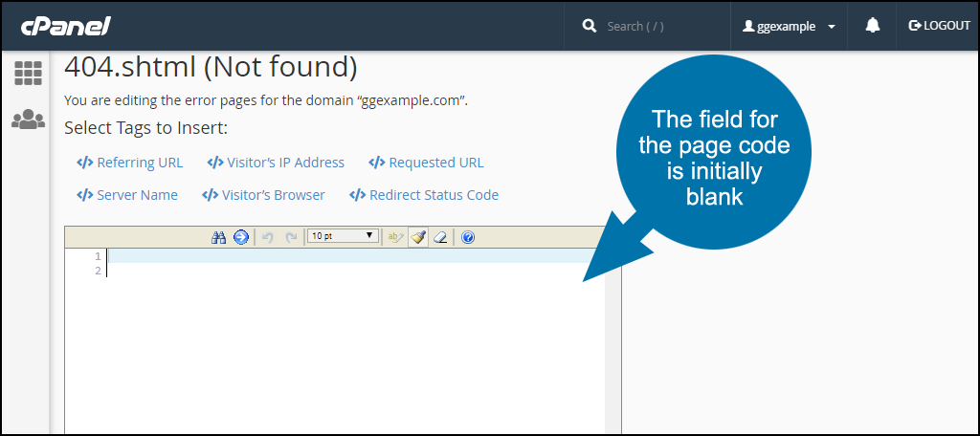Click the cPanel logo in header
Viewport: 980px width, 436px height.
coord(67,25)
